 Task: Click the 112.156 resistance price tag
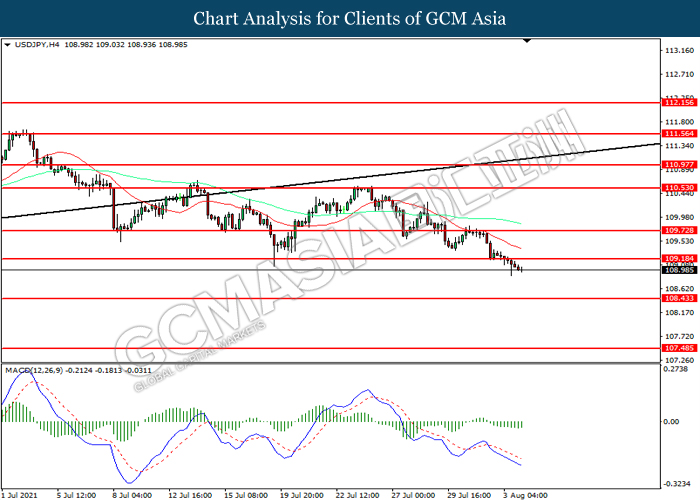click(678, 103)
